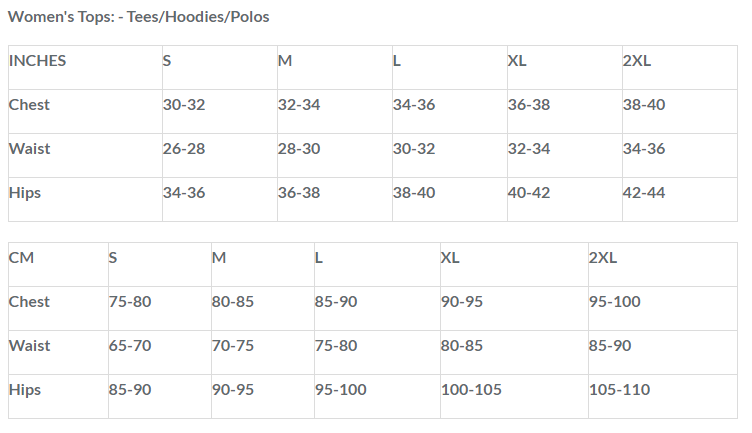752x433 pixels.
Task: Click the cm hips XL value 100-105
Action: click(471, 390)
